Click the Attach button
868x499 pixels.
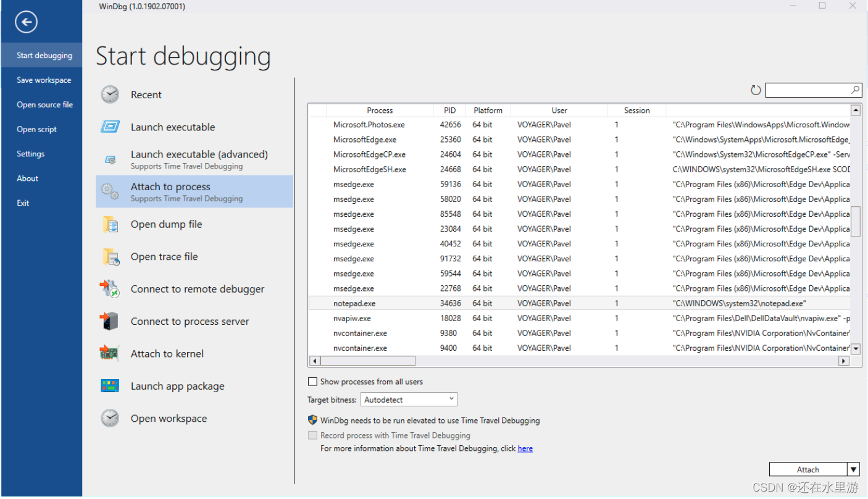tap(808, 469)
